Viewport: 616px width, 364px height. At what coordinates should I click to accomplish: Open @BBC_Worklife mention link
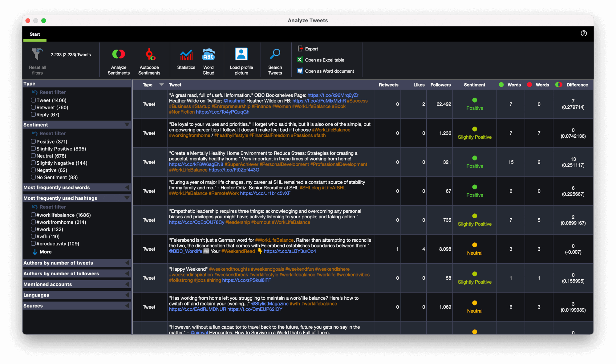(x=185, y=251)
